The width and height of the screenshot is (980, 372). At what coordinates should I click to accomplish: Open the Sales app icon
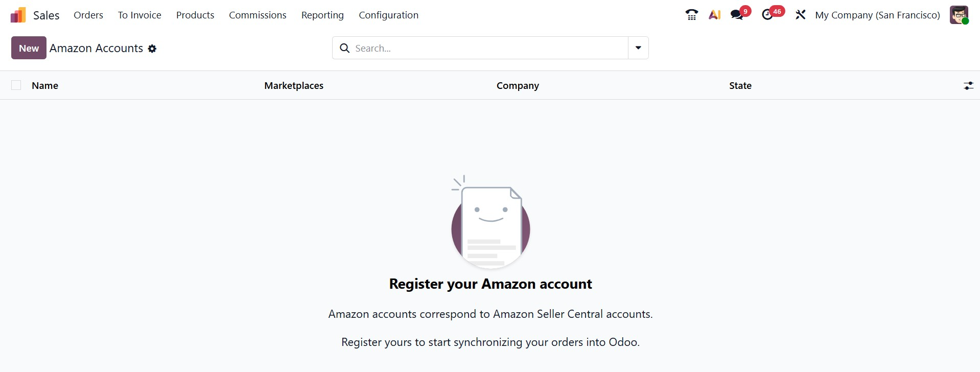(x=17, y=15)
